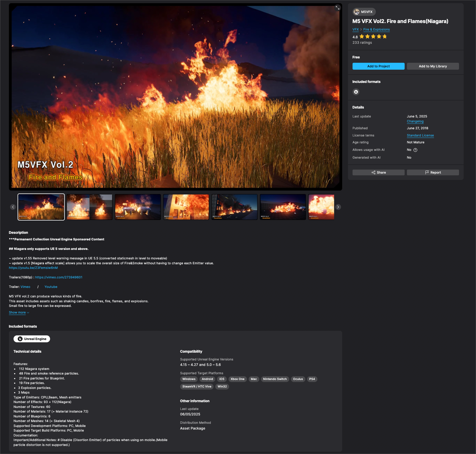Click the Oculus platform tag
Image resolution: width=476 pixels, height=454 pixels.
[x=298, y=379]
